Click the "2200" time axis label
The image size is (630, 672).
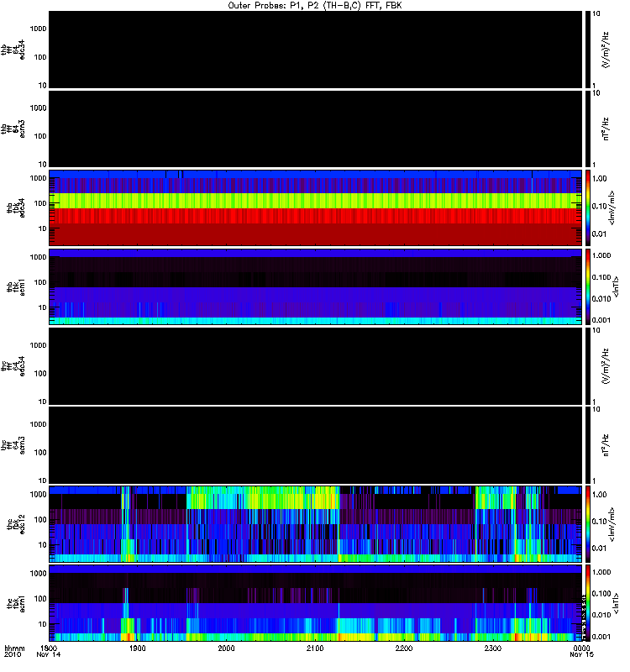tap(404, 648)
